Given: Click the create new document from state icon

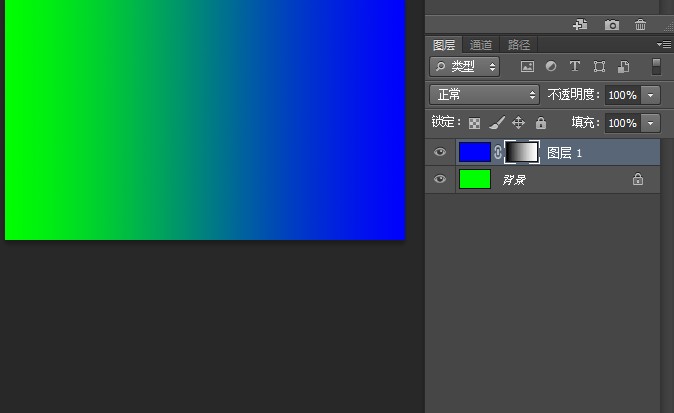Looking at the screenshot, I should [578, 25].
